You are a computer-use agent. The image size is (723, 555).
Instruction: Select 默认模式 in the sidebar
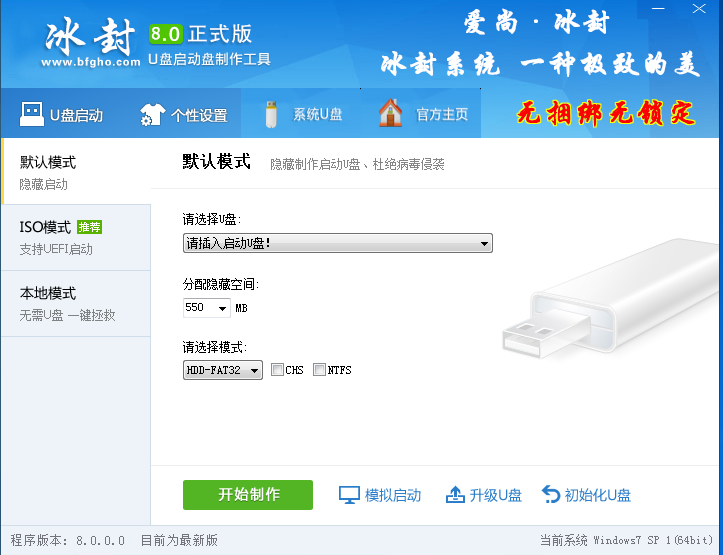click(76, 171)
